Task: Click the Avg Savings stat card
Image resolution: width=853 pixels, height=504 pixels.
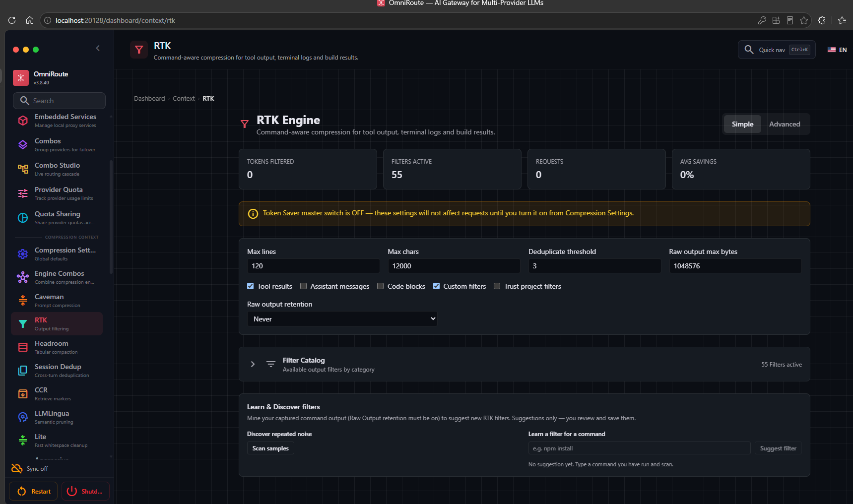Action: coord(741,169)
